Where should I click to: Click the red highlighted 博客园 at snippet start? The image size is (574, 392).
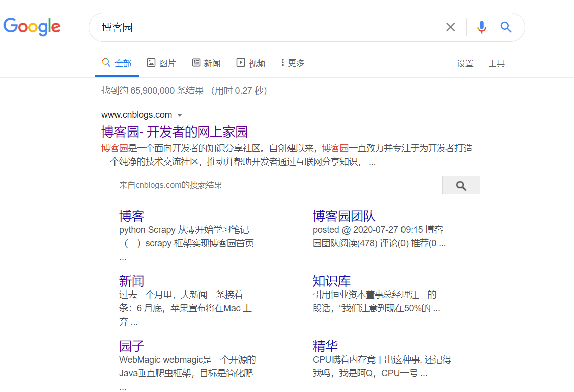(114, 148)
